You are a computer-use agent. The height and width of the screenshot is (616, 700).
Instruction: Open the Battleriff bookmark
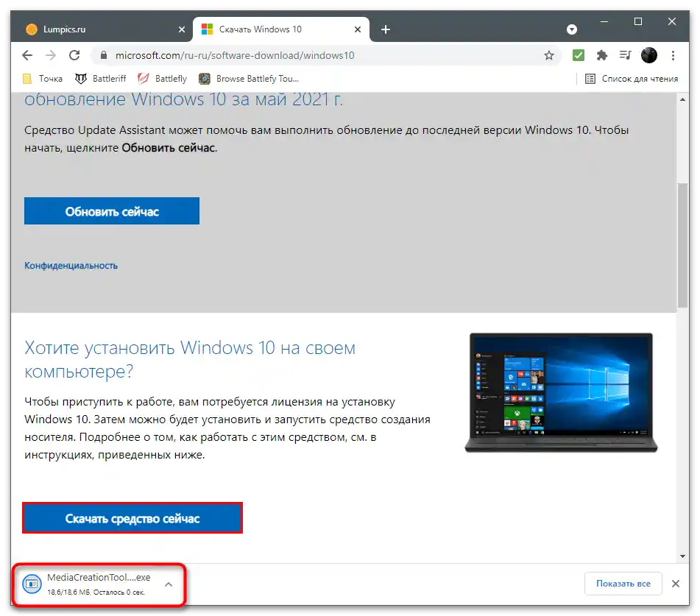coord(101,79)
